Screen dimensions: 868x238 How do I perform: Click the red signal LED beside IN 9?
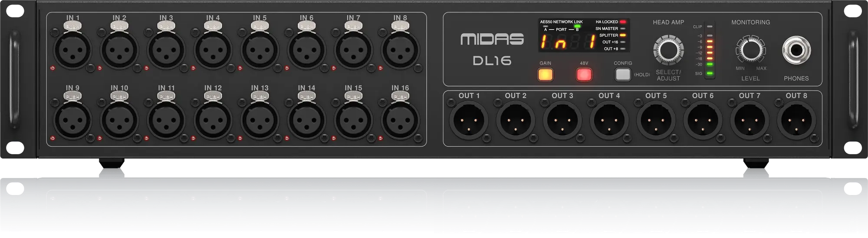[x=53, y=139]
